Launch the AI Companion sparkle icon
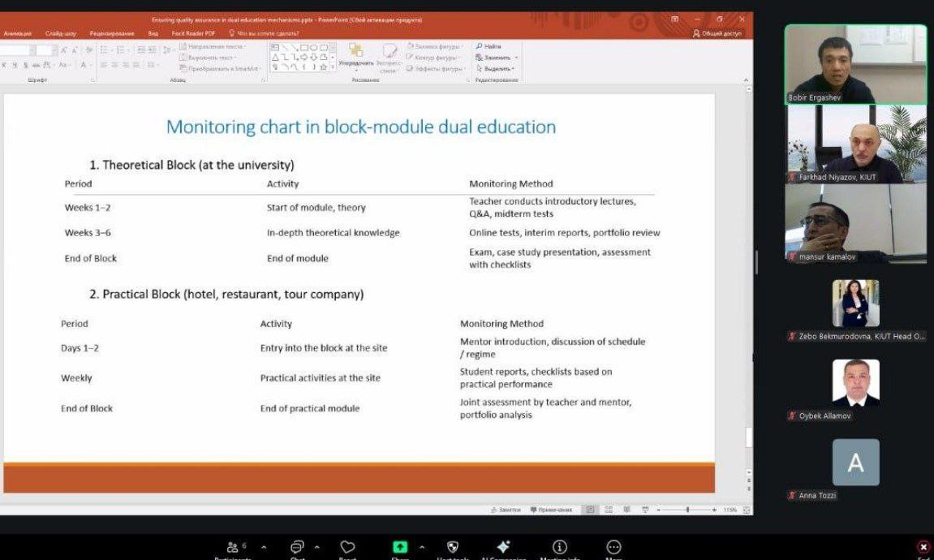Image resolution: width=934 pixels, height=560 pixels. coord(503,548)
